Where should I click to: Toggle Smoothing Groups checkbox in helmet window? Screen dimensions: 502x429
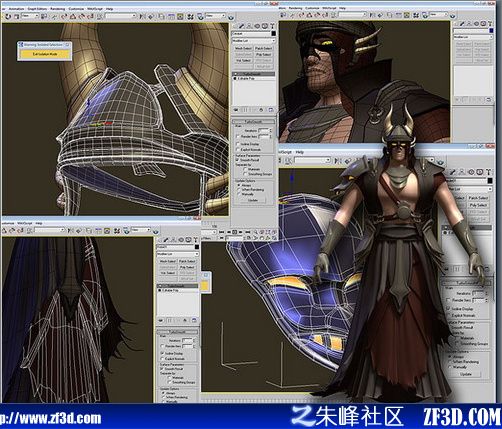[x=245, y=174]
